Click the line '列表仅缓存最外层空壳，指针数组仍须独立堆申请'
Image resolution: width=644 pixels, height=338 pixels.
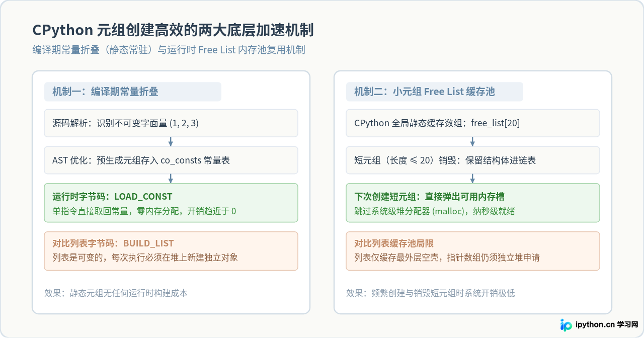point(447,258)
